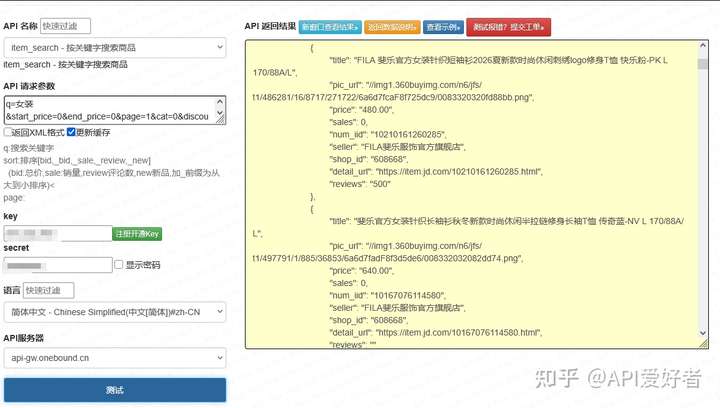
Task: Click the API名称 quick filter input
Action: pos(65,26)
